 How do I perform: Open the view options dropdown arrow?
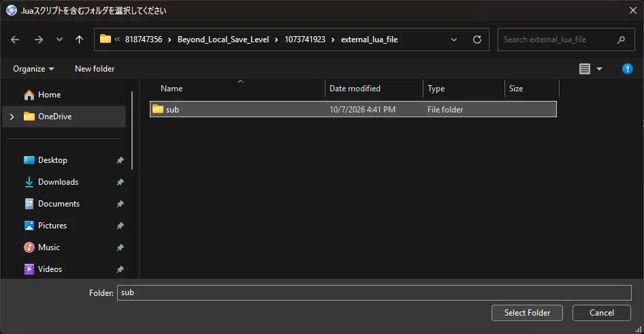[x=599, y=69]
